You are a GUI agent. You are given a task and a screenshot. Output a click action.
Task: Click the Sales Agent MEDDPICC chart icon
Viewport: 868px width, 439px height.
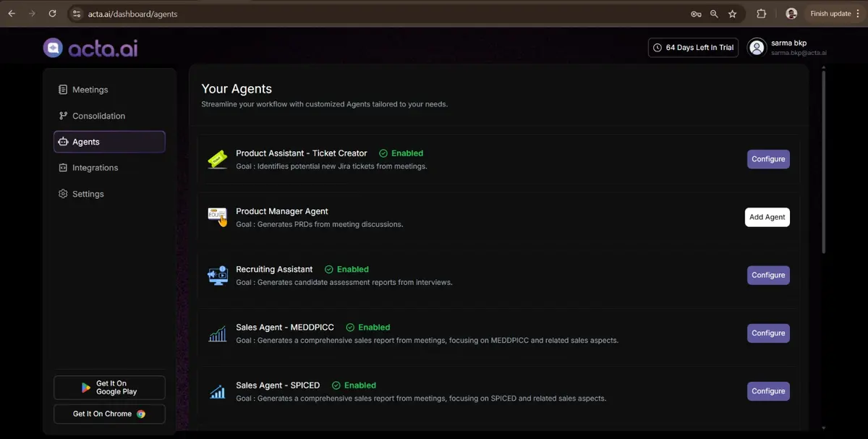217,333
